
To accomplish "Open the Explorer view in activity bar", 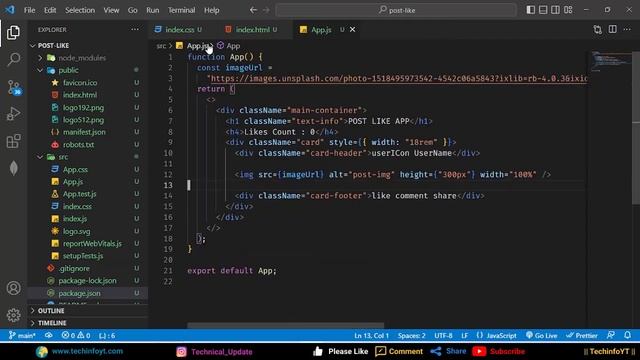I will coord(13,33).
